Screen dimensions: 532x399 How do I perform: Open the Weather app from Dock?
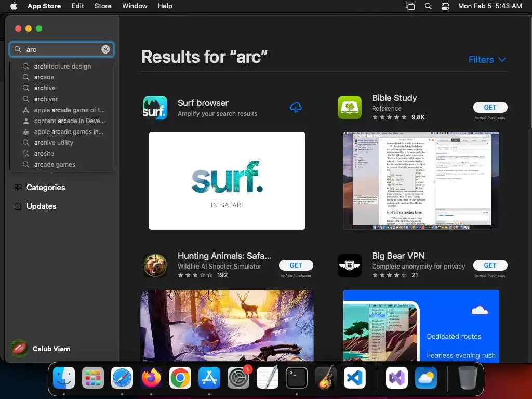coord(426,378)
